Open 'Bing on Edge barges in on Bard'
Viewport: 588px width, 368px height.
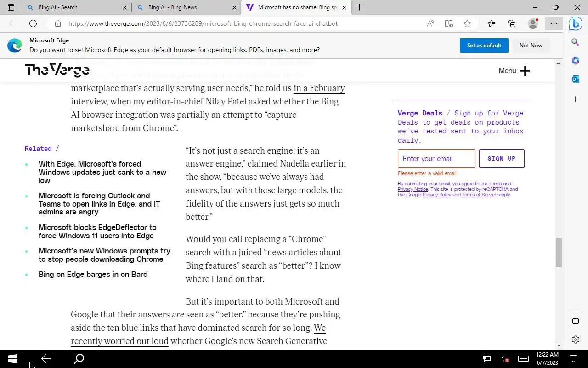coord(93,274)
